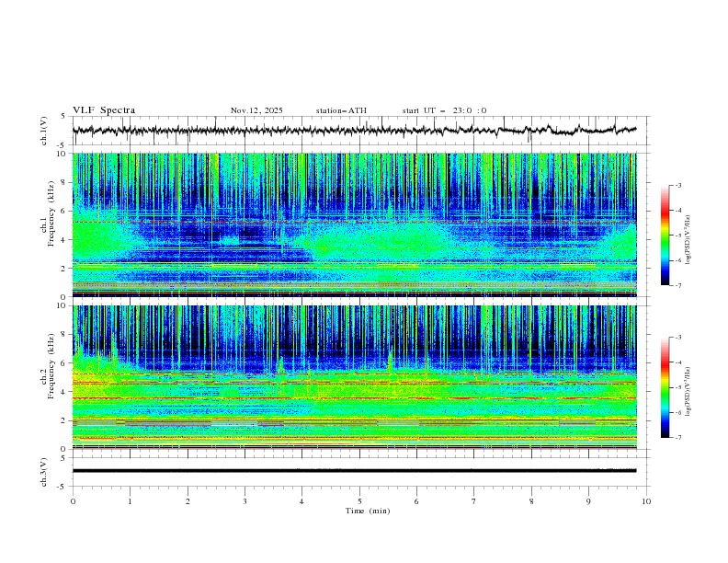Click the "0" tick on the time axis
This screenshot has height=563, width=728.
coord(73,501)
